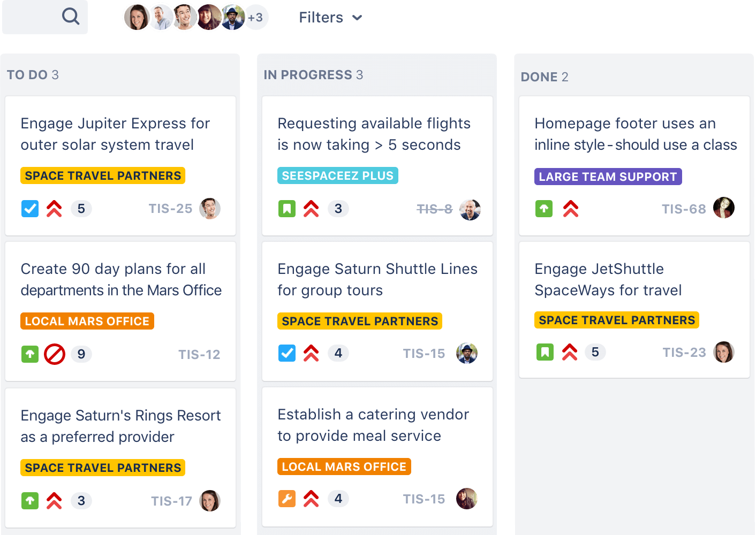Click green up-arrow icon on TIS-17 card

[30, 501]
